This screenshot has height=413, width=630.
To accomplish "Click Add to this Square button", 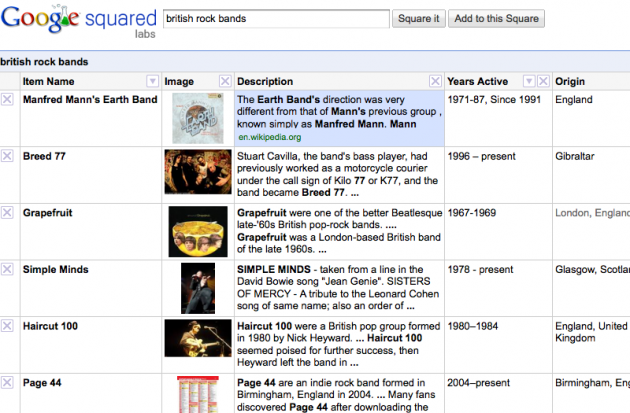I will click(497, 19).
